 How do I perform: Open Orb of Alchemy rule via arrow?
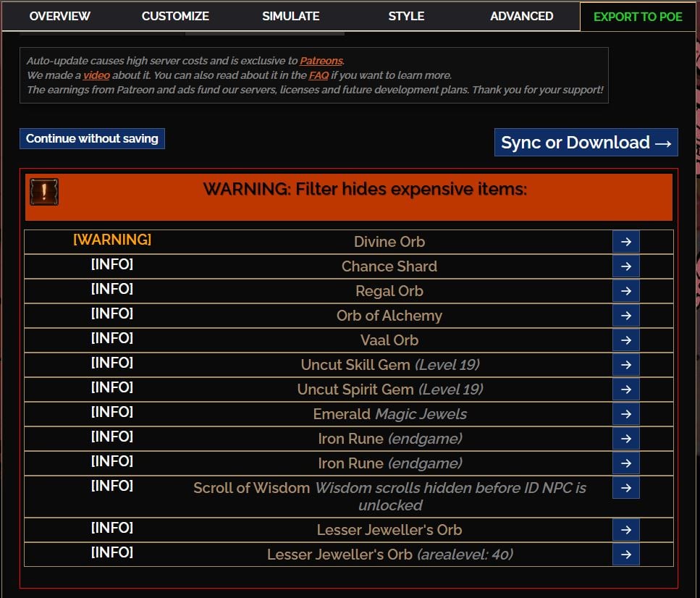click(x=625, y=316)
